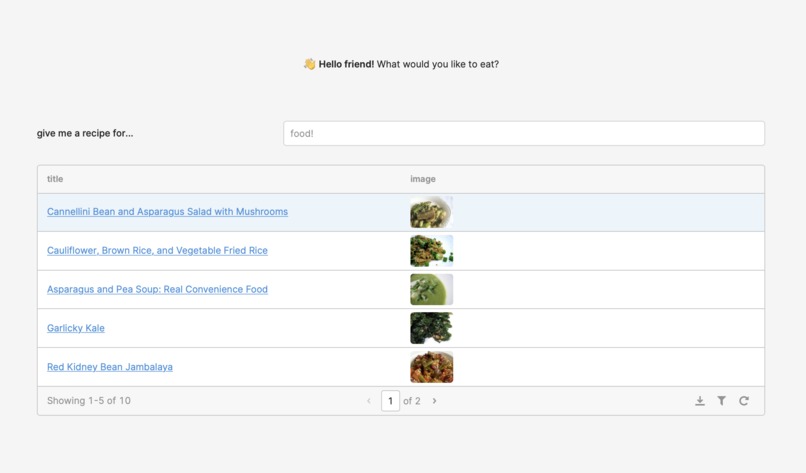
Task: Refresh the recipe table
Action: (x=744, y=401)
